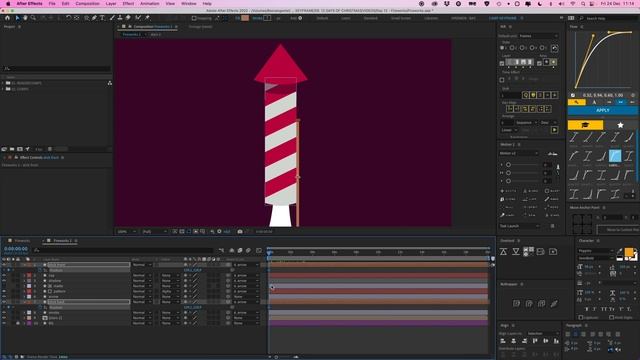Click the timeline current time display
This screenshot has width=640, height=360.
click(16, 249)
